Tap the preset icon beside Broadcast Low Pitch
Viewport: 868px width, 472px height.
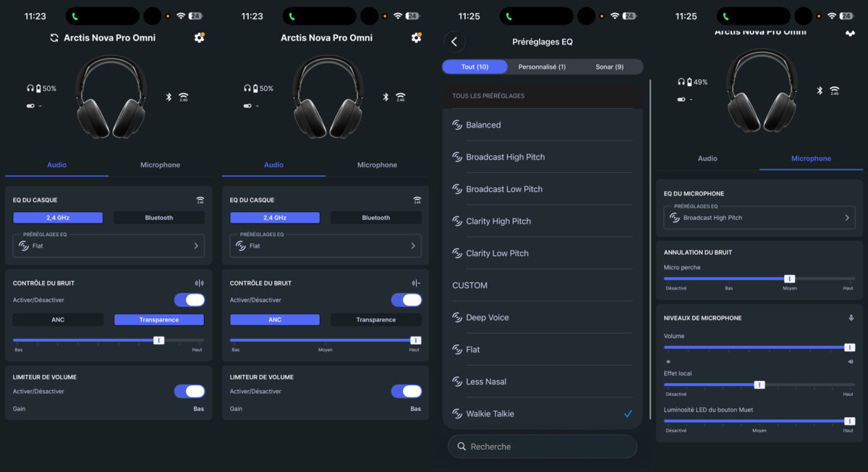point(457,189)
